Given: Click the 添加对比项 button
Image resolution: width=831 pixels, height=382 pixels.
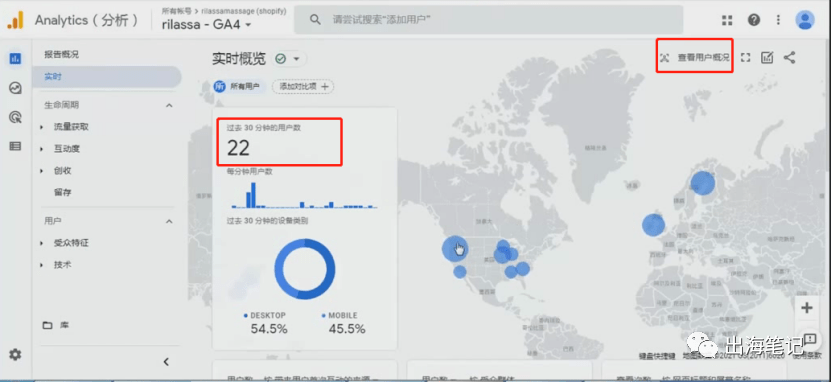Looking at the screenshot, I should coord(303,86).
